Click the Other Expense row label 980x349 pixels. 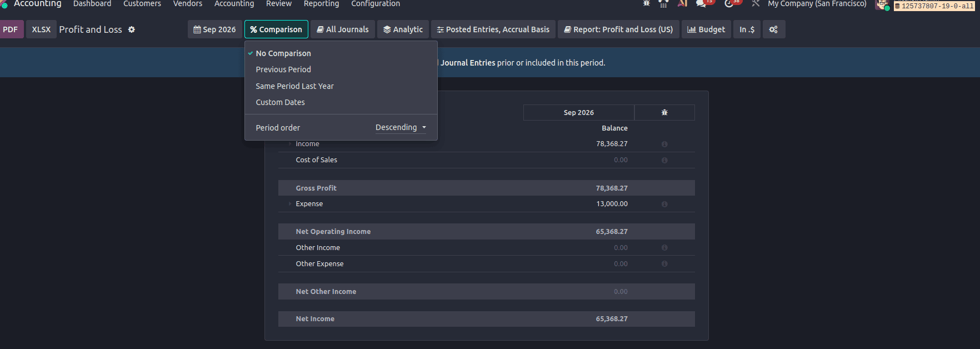319,264
